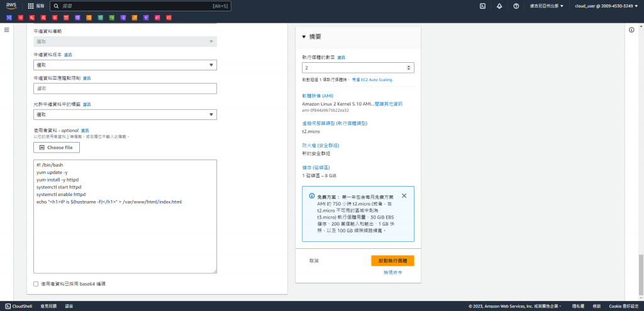
Task: Click 資訊 link beside 使用者資料 - optional
Action: (x=85, y=131)
